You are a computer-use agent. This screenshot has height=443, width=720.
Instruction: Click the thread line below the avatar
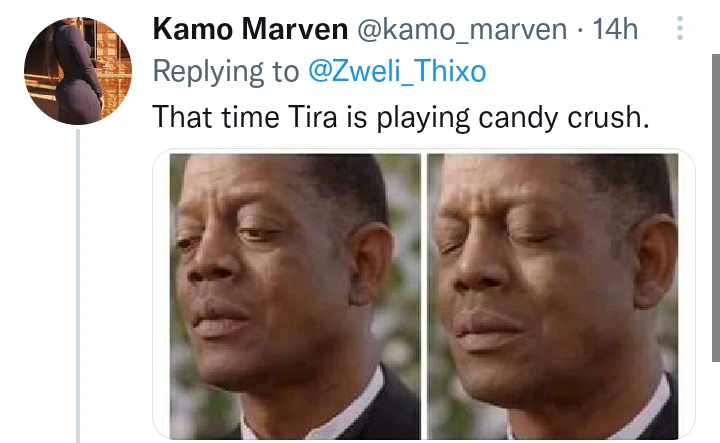[78, 286]
